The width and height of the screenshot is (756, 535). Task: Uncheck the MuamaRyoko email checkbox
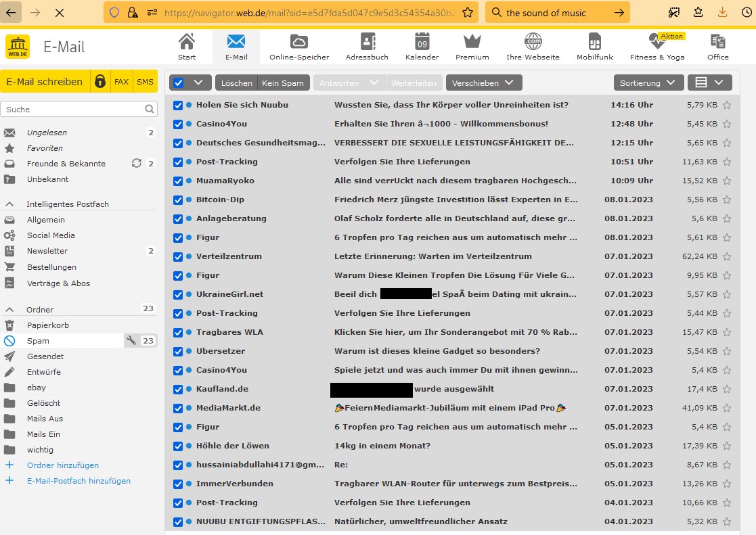coord(178,181)
